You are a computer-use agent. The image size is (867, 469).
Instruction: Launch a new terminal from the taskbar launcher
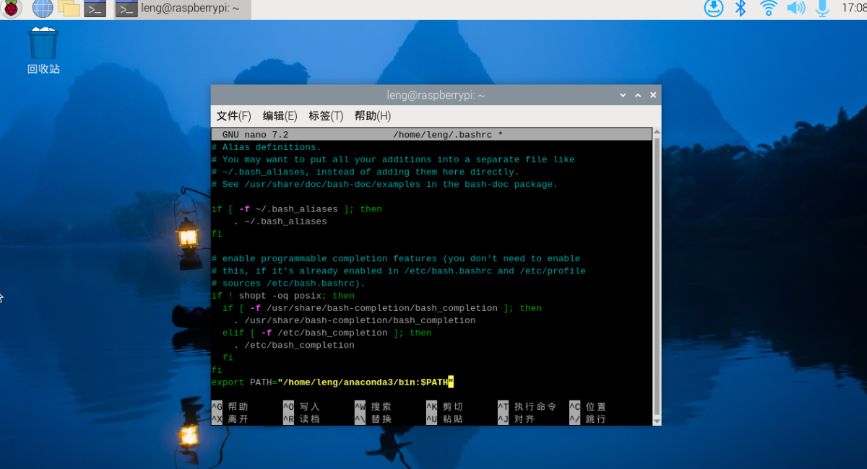tap(95, 9)
